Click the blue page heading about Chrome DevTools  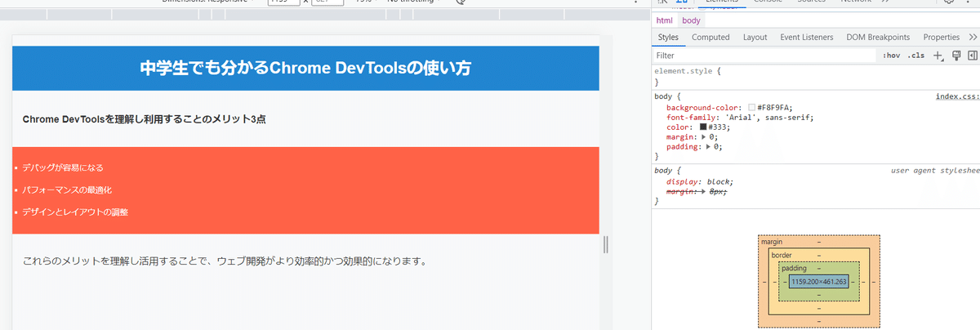pos(305,69)
